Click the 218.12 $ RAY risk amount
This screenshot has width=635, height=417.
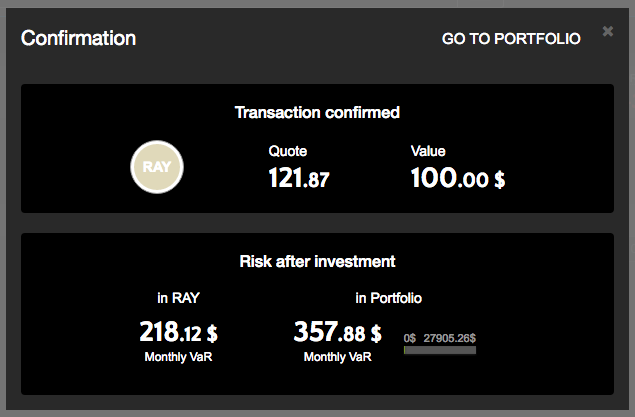(177, 331)
